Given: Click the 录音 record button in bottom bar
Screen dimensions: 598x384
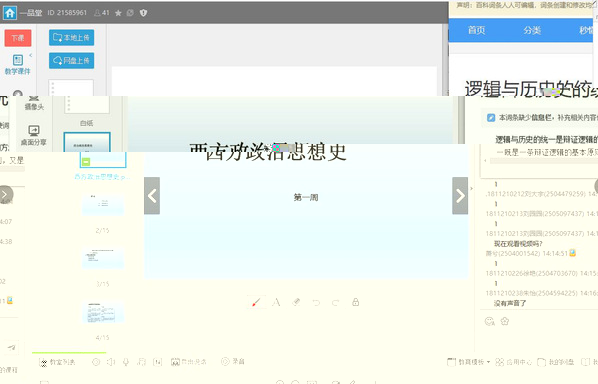Looking at the screenshot, I should click(x=233, y=361).
